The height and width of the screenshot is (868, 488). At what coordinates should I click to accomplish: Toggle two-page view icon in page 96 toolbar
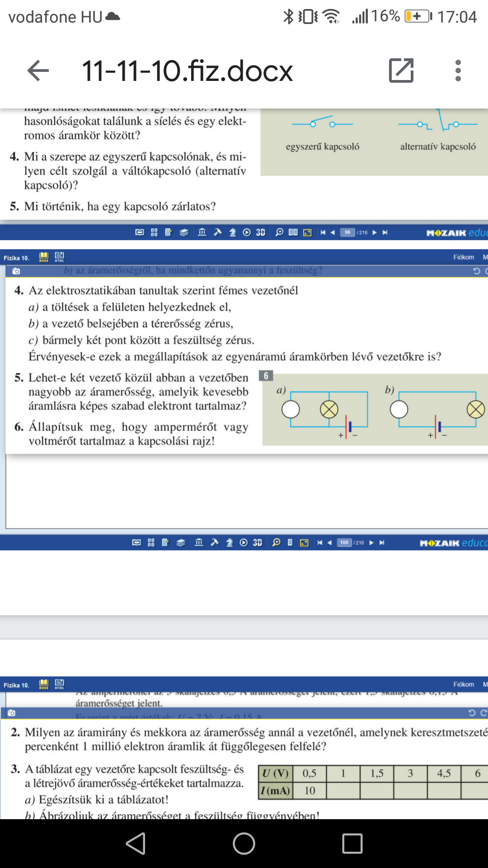pos(293,232)
